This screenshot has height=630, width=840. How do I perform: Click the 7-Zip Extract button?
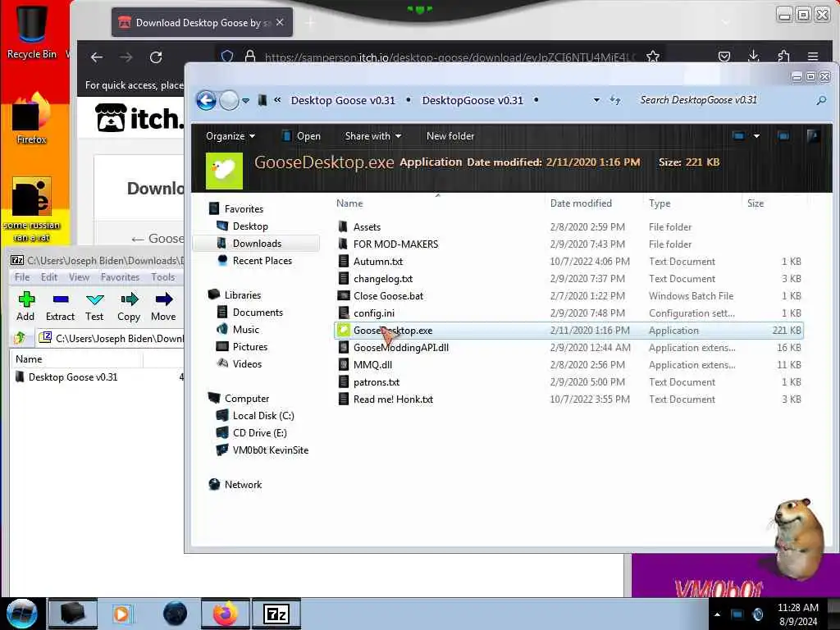point(60,307)
